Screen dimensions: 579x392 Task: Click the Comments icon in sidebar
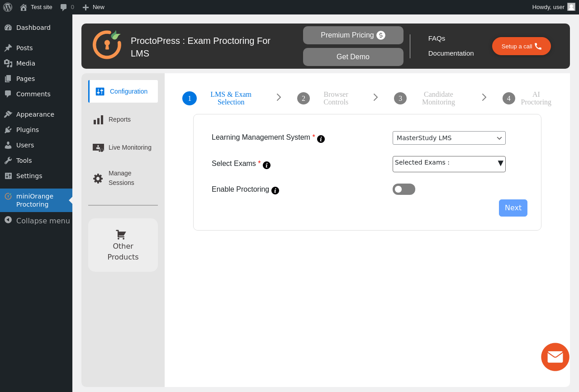(8, 94)
